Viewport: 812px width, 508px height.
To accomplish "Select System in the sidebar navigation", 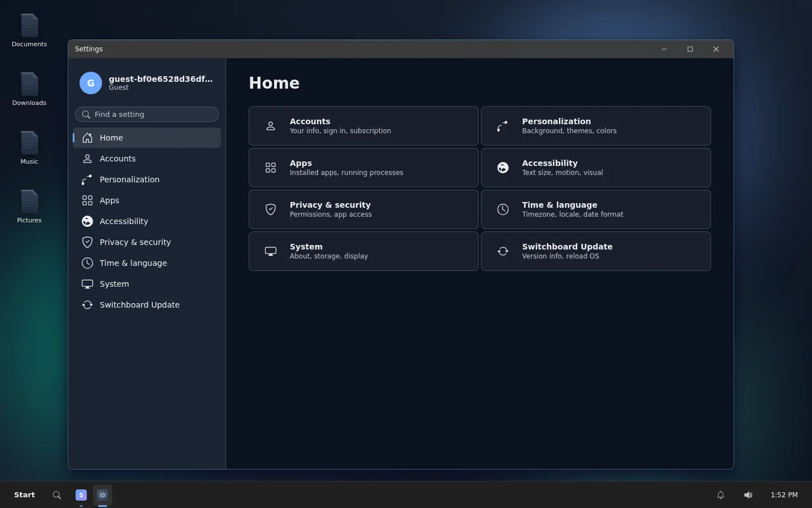I will click(147, 284).
